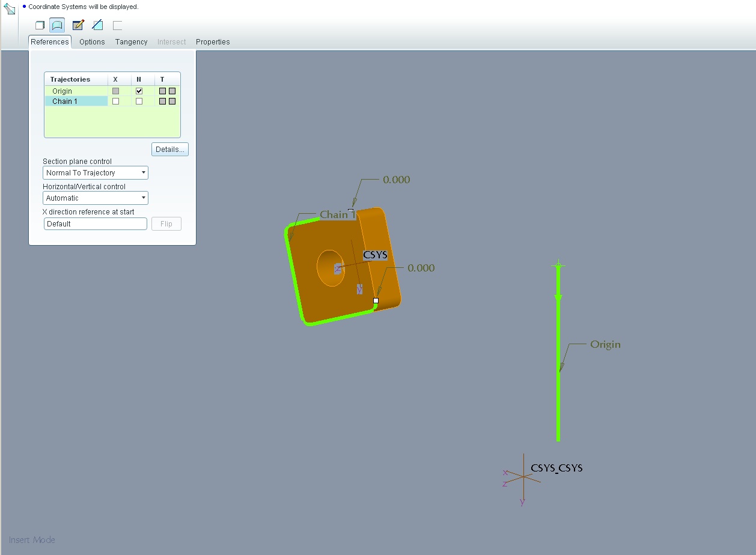Switch to the Tangency tab
The width and height of the screenshot is (756, 555).
pos(131,42)
